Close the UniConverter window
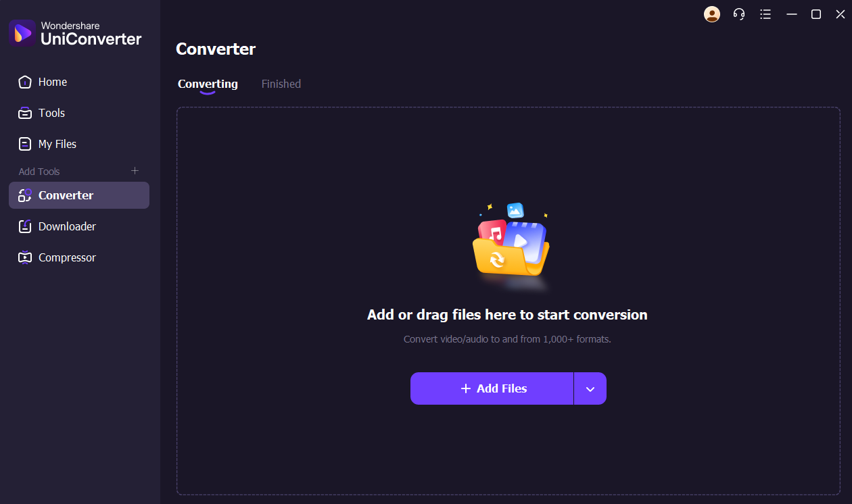Image resolution: width=852 pixels, height=504 pixels. point(841,14)
